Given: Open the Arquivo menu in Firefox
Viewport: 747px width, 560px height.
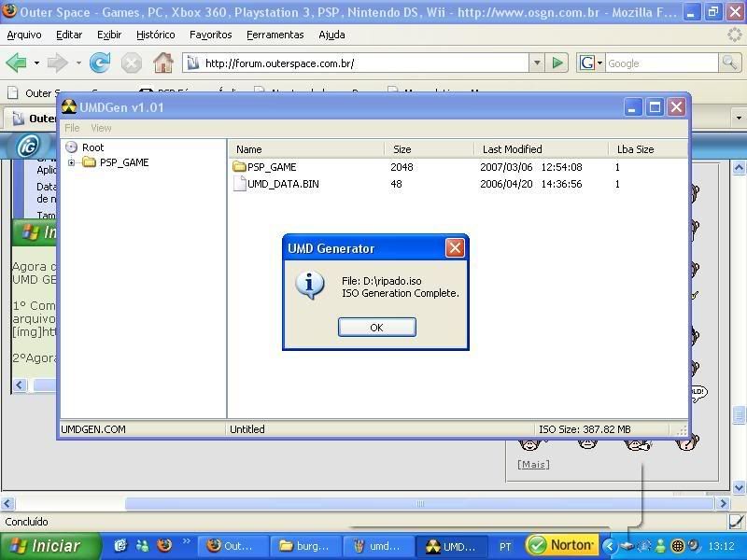Looking at the screenshot, I should [24, 35].
